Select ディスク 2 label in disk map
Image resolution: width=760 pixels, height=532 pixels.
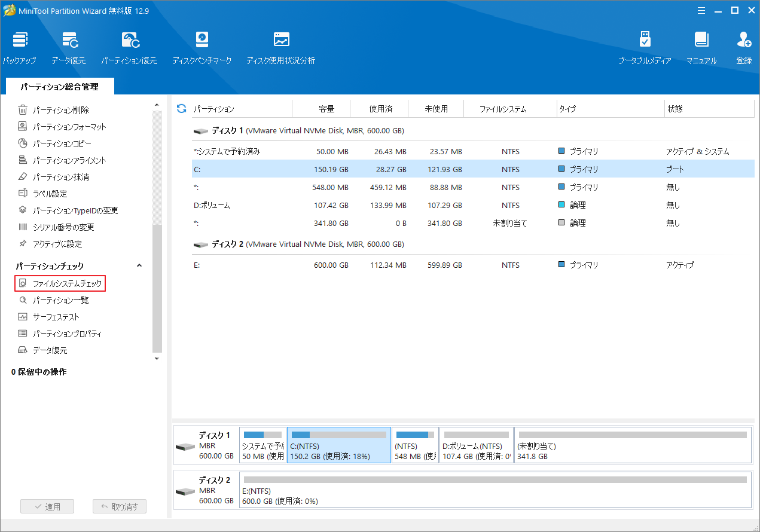pyautogui.click(x=206, y=490)
